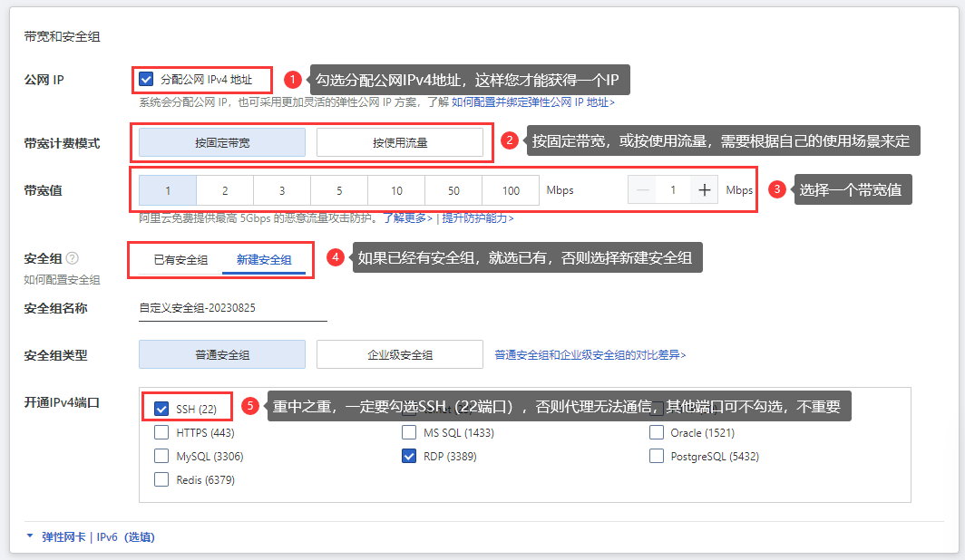
Task: Open the 普通安全组和企业级安全组的对比差异 link
Action: click(x=590, y=355)
